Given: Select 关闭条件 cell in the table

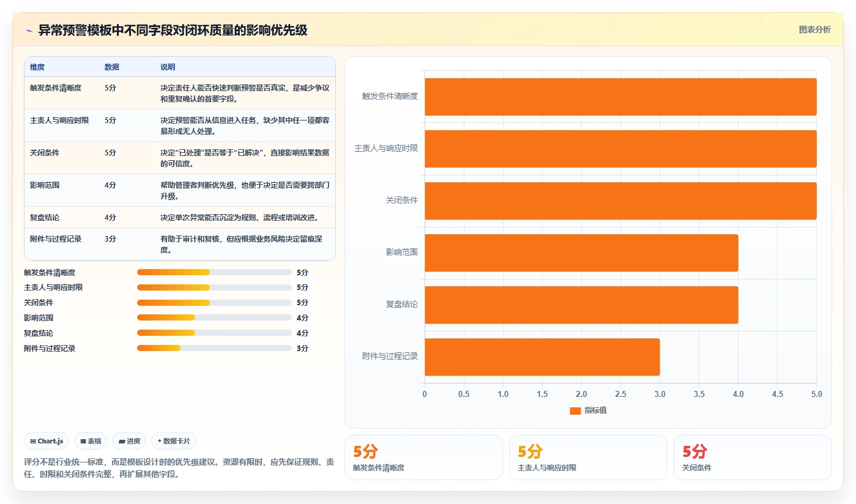Looking at the screenshot, I should click(x=45, y=153).
